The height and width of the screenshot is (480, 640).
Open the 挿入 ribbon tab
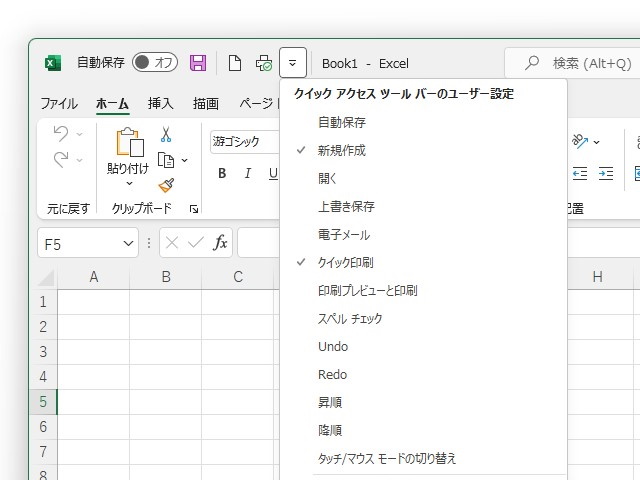161,103
